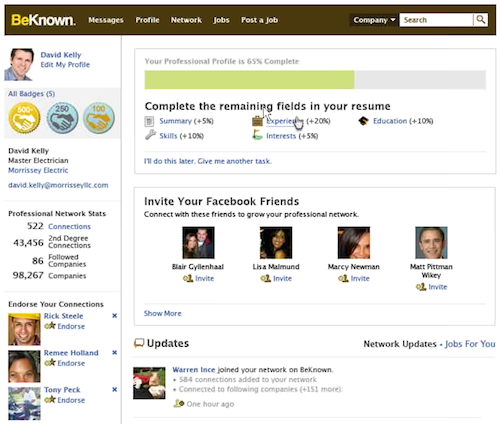Click Lisa Malmund photo thumbnail
Screen dimensions: 500x424
click(276, 243)
